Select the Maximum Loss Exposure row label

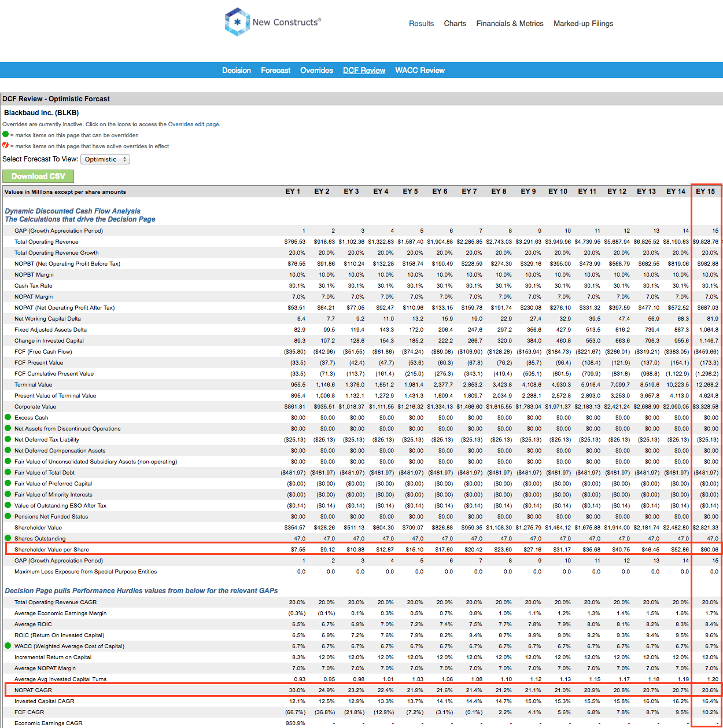coord(86,572)
